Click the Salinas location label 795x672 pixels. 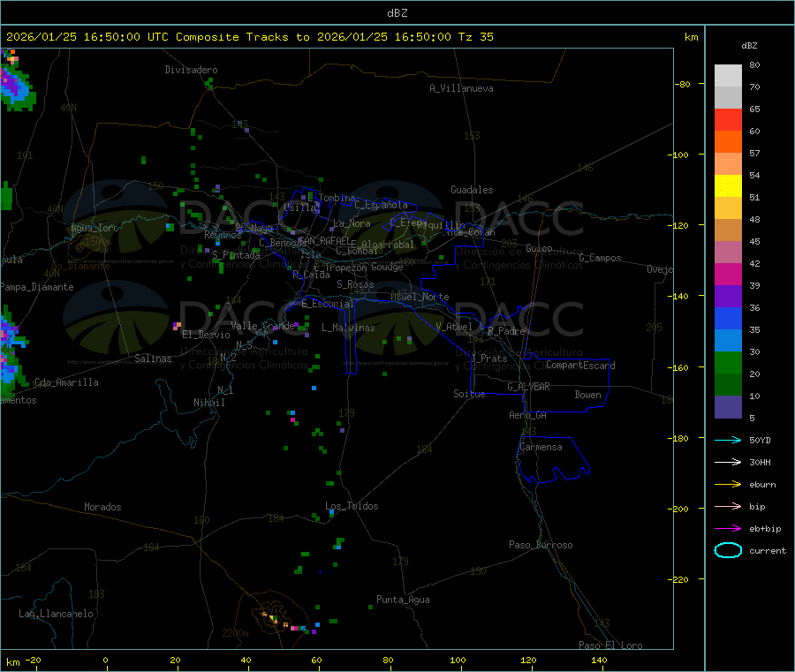point(153,359)
